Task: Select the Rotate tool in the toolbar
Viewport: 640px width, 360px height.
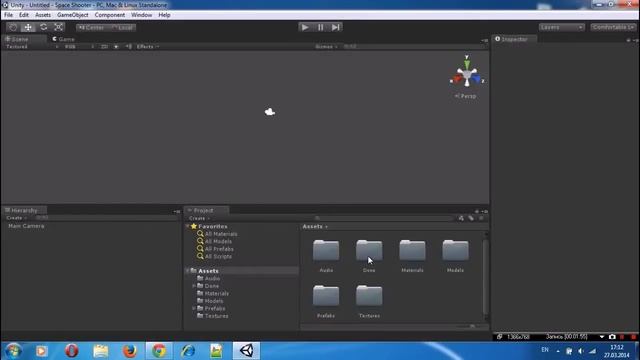Action: click(x=43, y=27)
